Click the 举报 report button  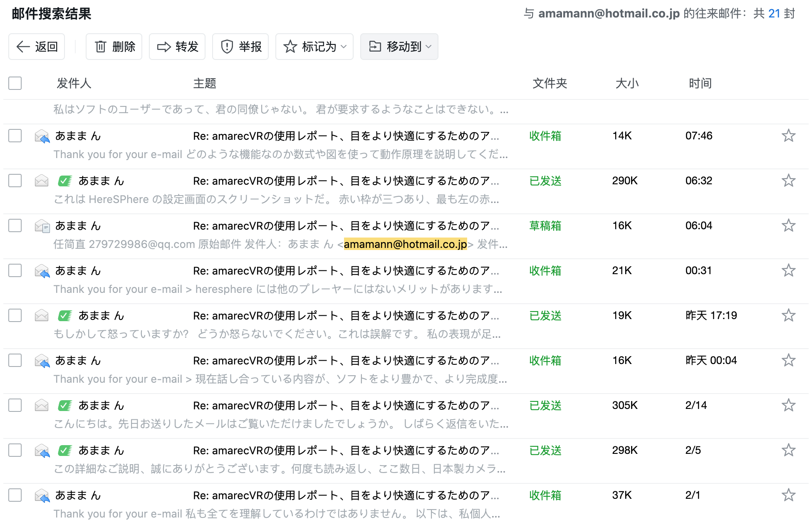coord(240,47)
